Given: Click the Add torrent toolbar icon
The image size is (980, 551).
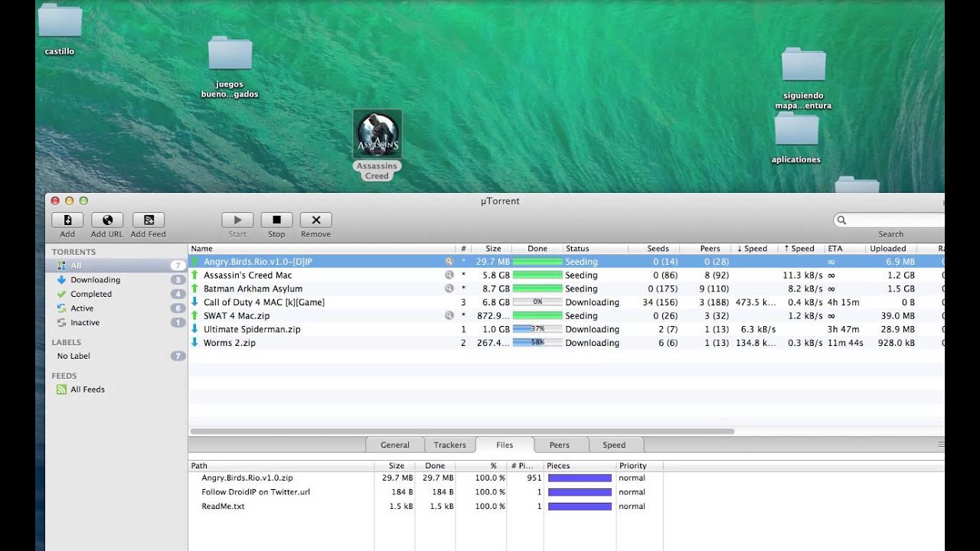Looking at the screenshot, I should click(67, 220).
